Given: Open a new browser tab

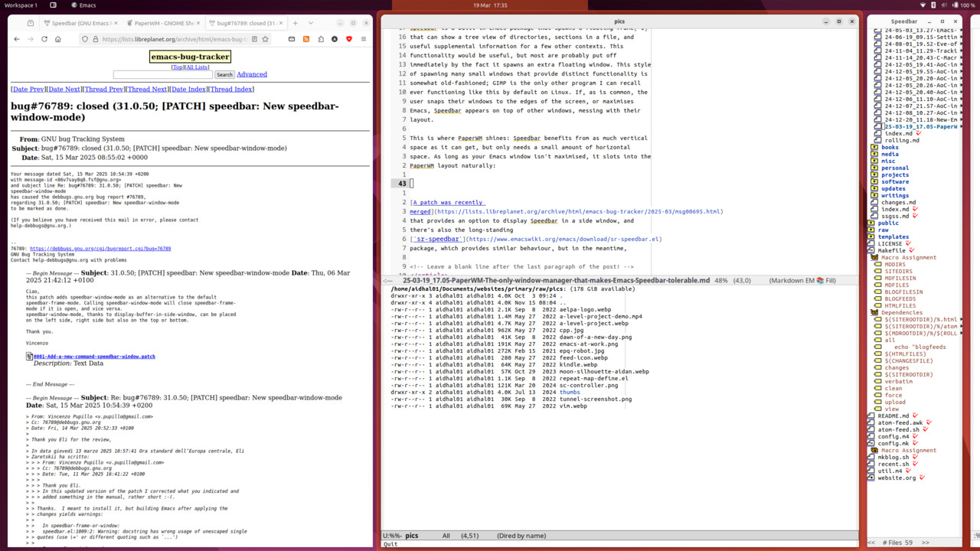Looking at the screenshot, I should pyautogui.click(x=296, y=23).
